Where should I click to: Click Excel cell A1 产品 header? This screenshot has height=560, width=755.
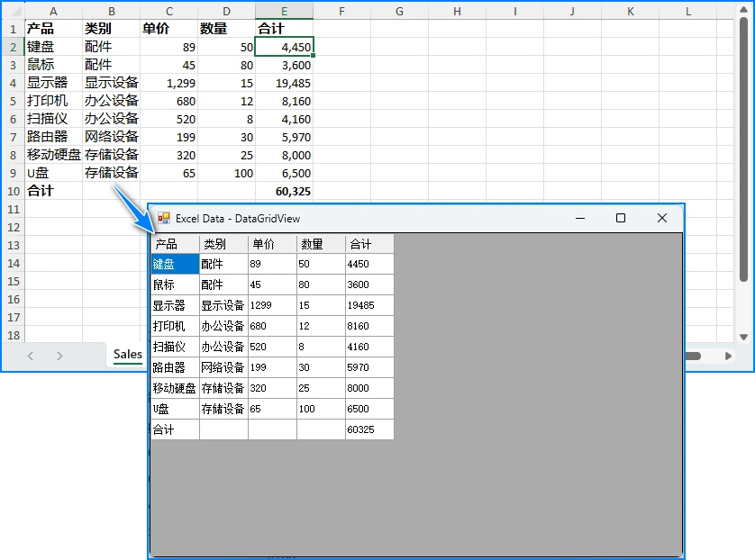(53, 29)
